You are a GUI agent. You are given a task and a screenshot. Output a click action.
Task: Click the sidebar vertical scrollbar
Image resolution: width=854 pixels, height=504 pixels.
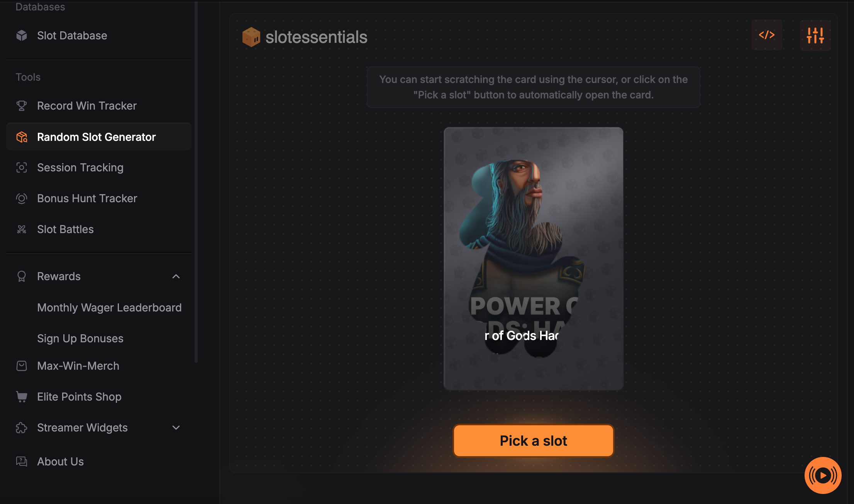196,181
